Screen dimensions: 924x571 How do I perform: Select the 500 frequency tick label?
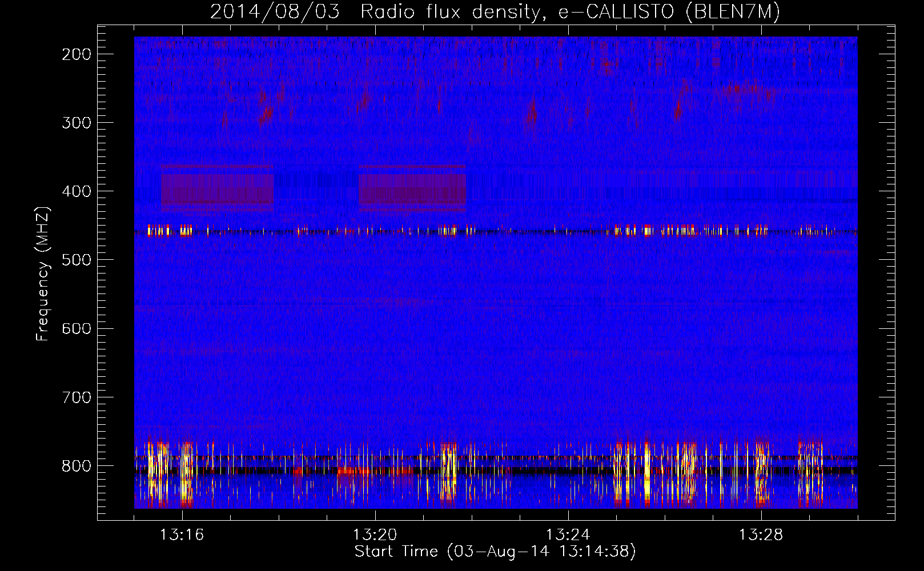pos(77,260)
